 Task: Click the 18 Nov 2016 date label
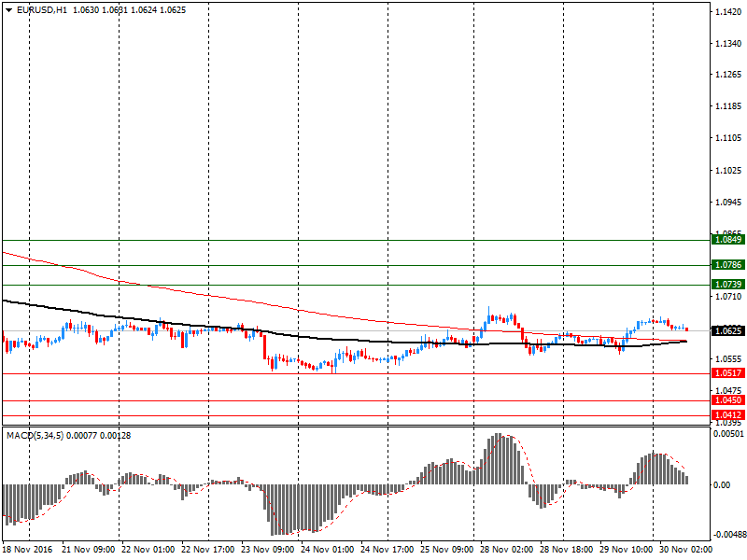[28, 549]
